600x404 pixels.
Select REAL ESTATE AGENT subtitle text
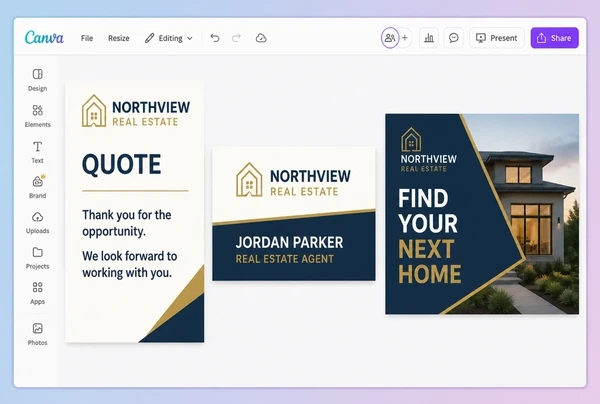point(285,259)
